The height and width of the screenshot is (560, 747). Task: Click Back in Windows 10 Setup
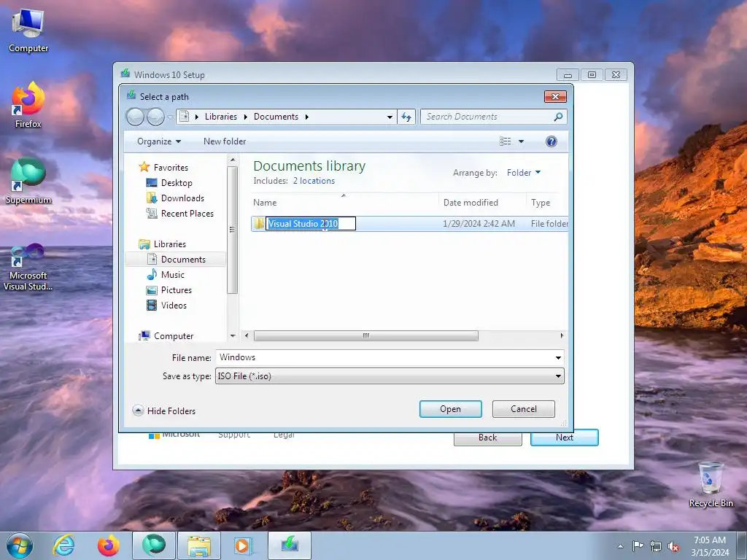(487, 438)
